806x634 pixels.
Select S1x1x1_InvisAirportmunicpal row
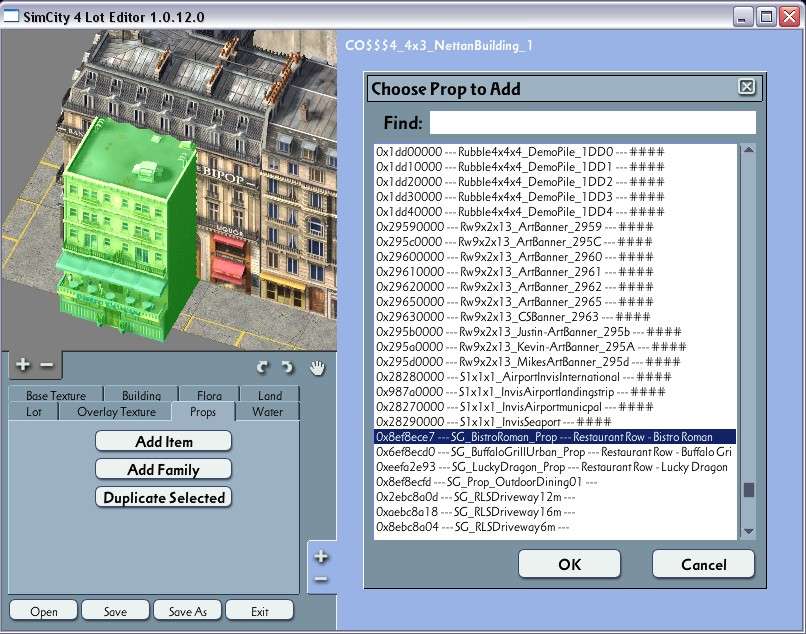[555, 407]
